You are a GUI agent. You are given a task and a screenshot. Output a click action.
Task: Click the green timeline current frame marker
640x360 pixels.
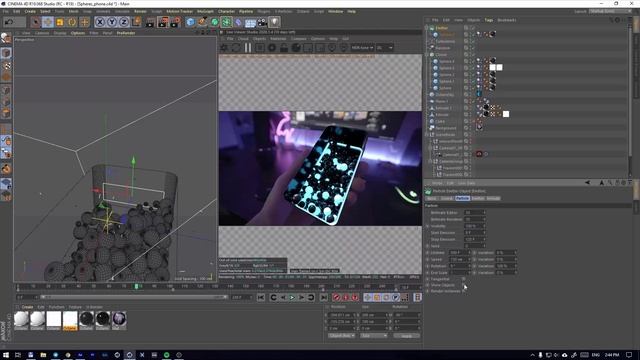coord(136,287)
